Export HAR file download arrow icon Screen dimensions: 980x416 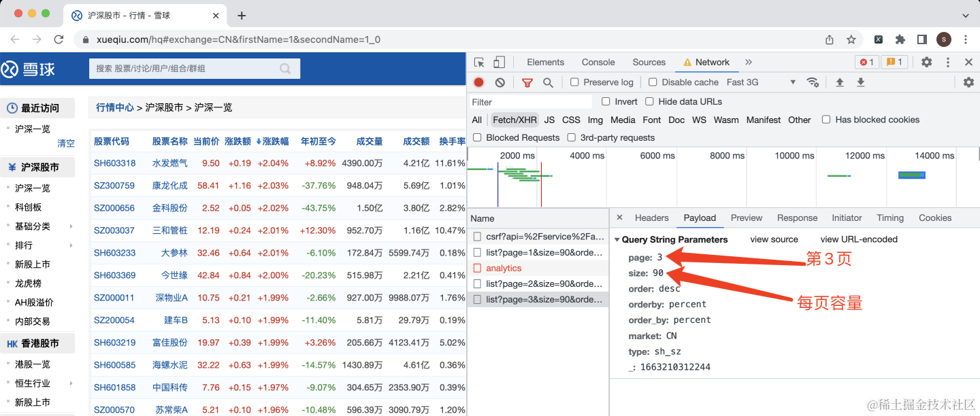click(x=860, y=82)
